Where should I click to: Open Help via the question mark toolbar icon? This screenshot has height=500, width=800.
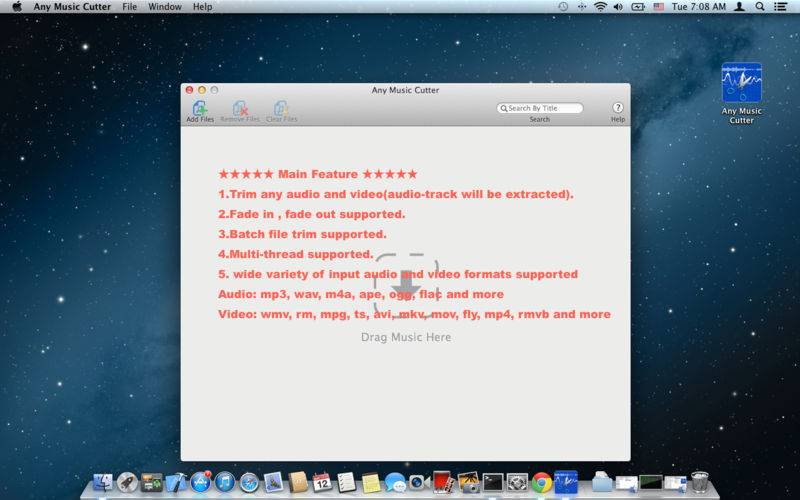tap(617, 108)
